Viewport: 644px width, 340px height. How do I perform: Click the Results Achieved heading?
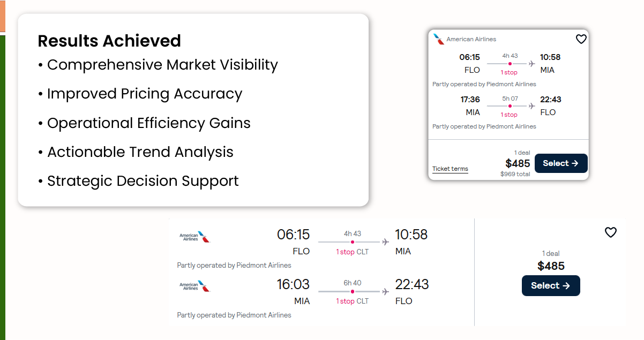point(109,41)
